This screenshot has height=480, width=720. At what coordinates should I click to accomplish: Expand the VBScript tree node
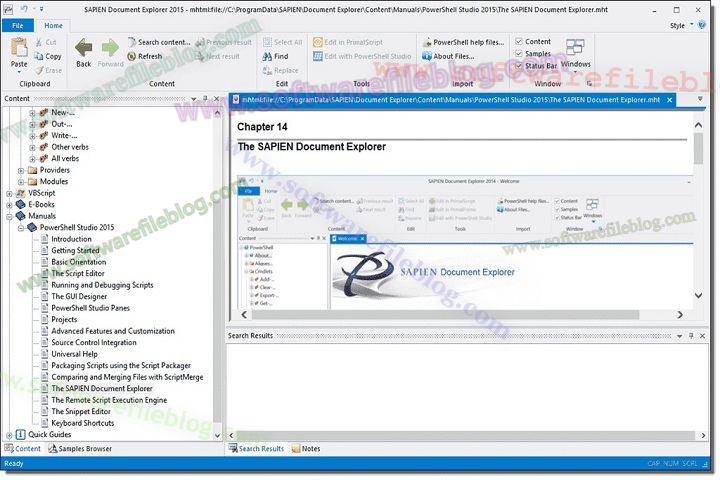point(9,193)
